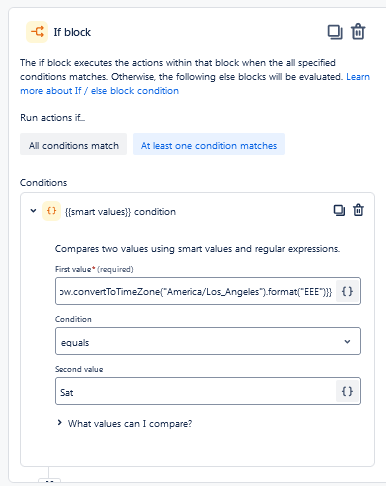Open smart value picker for Second value
This screenshot has height=486, width=386.
tap(347, 391)
